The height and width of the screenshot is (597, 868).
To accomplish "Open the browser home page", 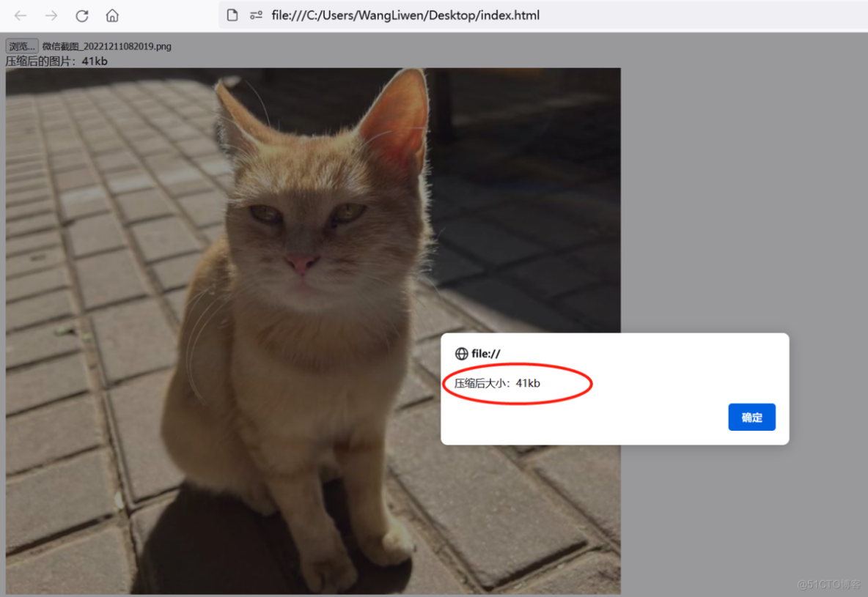I will (x=112, y=15).
